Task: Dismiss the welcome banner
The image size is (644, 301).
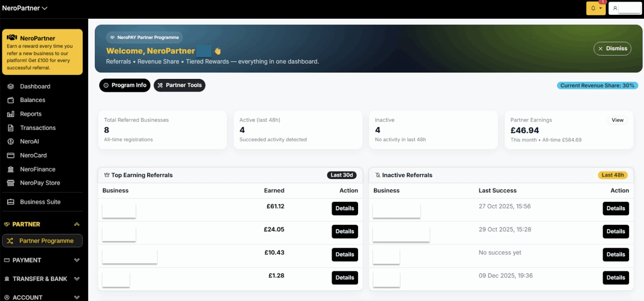Action: point(612,48)
